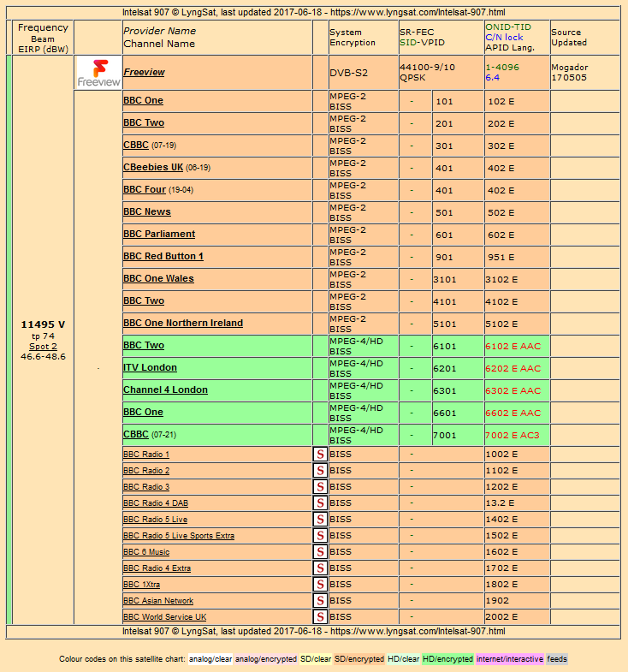Screen dimensions: 628x672
Task: Select the tp 74 transponder text
Action: click(x=43, y=336)
